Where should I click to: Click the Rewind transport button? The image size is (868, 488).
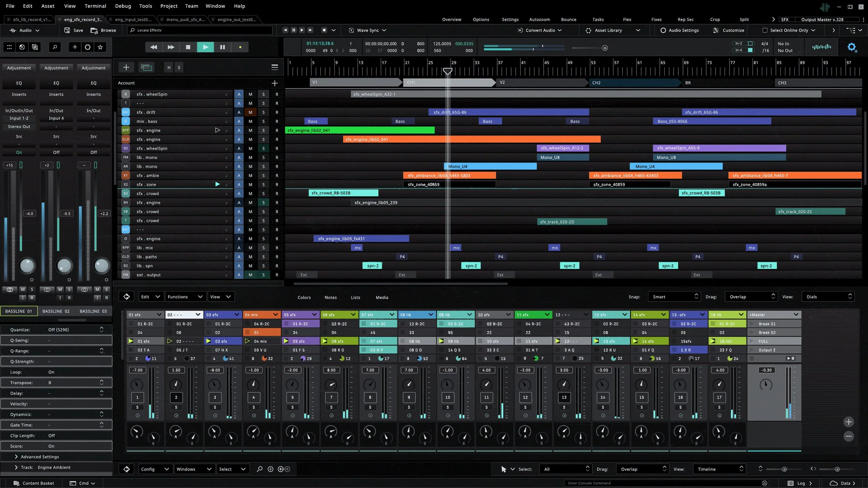pyautogui.click(x=153, y=47)
